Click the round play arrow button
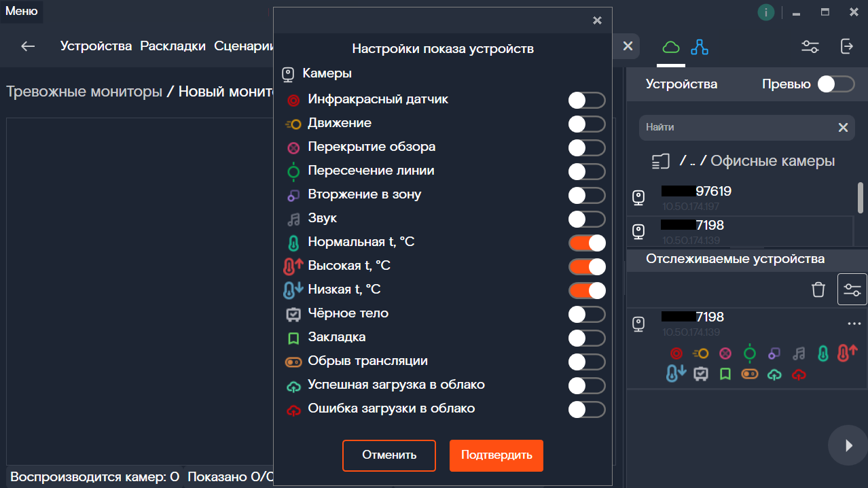The height and width of the screenshot is (488, 868). [848, 445]
